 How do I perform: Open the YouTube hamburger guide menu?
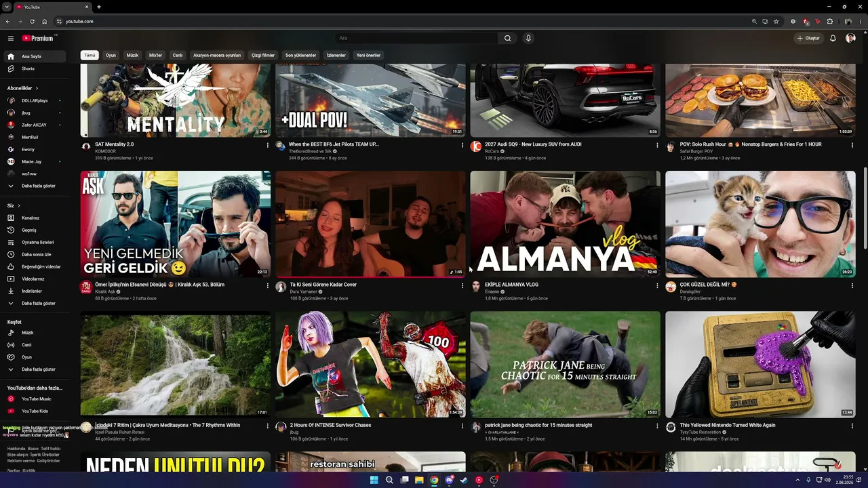11,38
